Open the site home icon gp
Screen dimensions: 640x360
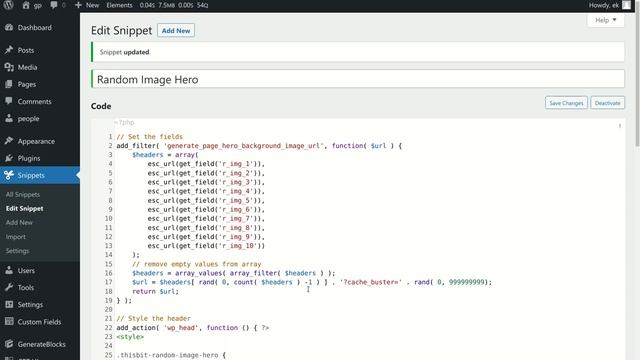click(x=26, y=5)
